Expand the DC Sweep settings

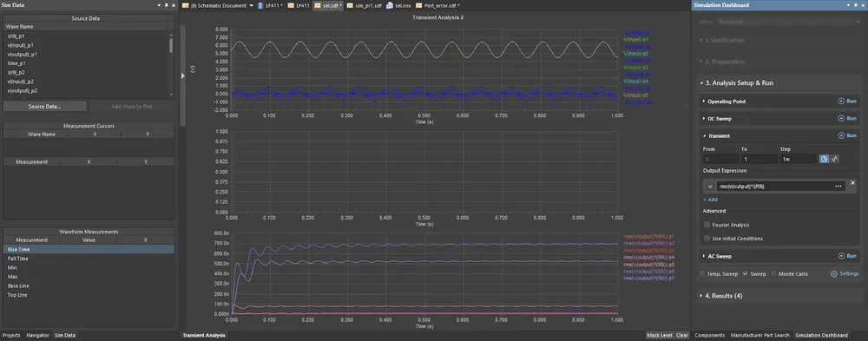click(704, 119)
